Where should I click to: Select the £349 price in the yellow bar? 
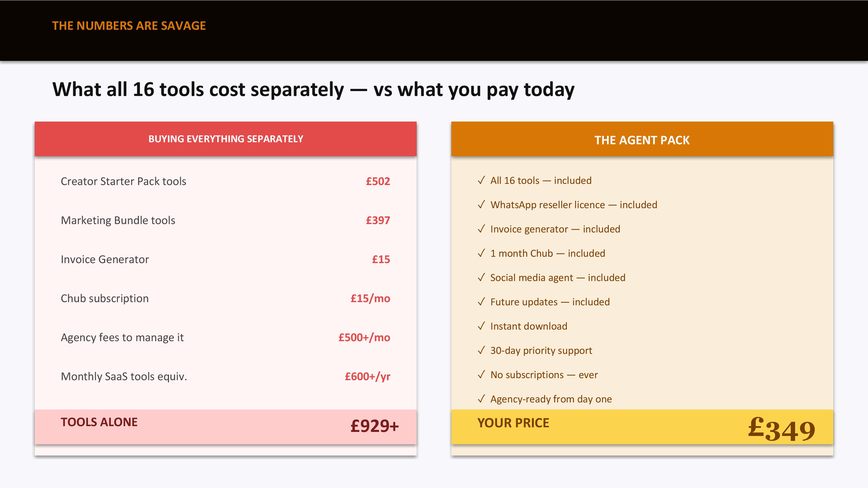click(x=781, y=429)
